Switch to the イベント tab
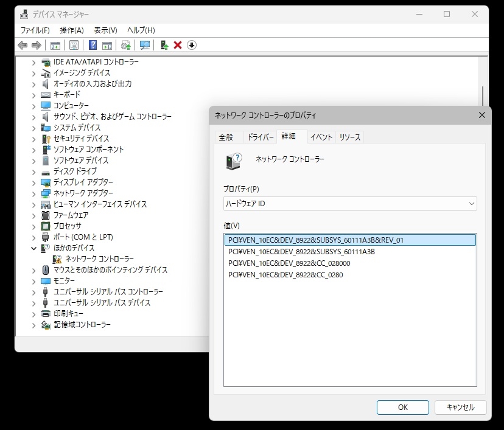The height and width of the screenshot is (430, 504). point(321,137)
